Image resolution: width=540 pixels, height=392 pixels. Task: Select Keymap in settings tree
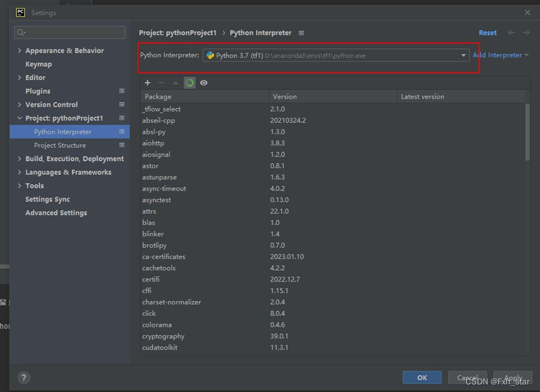point(39,64)
